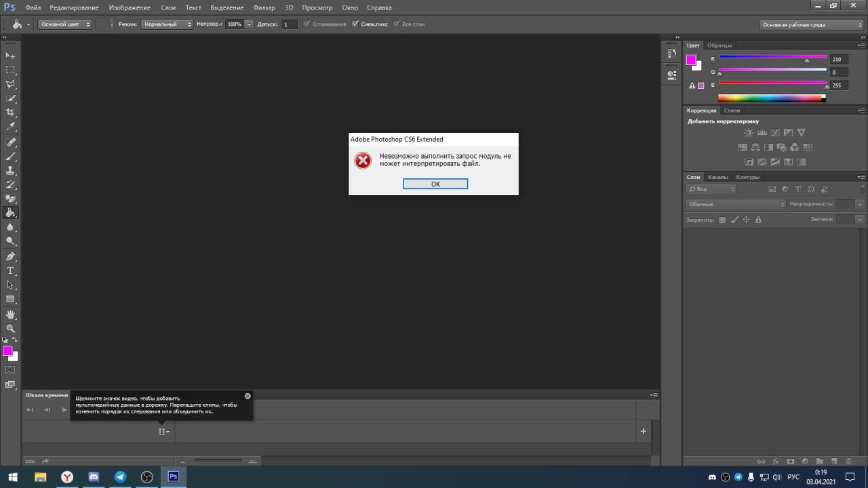Toggle type layer filter icon
The height and width of the screenshot is (488, 868).
(798, 189)
